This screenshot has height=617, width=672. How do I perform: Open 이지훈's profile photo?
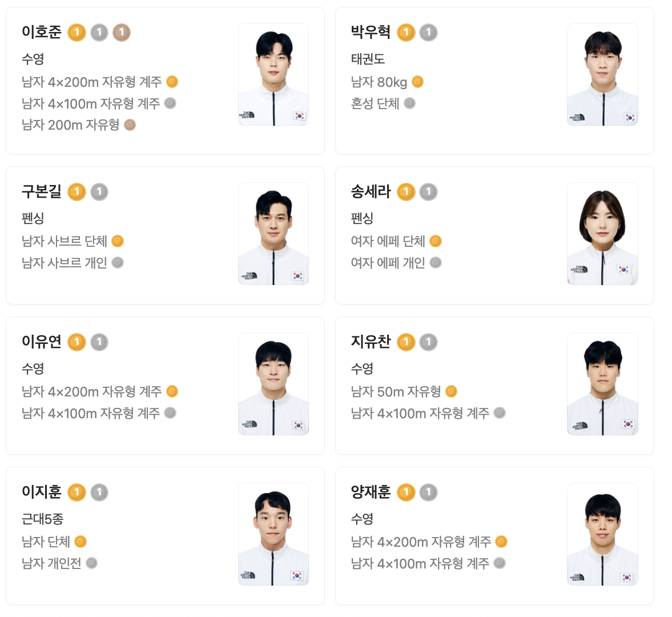pyautogui.click(x=273, y=534)
